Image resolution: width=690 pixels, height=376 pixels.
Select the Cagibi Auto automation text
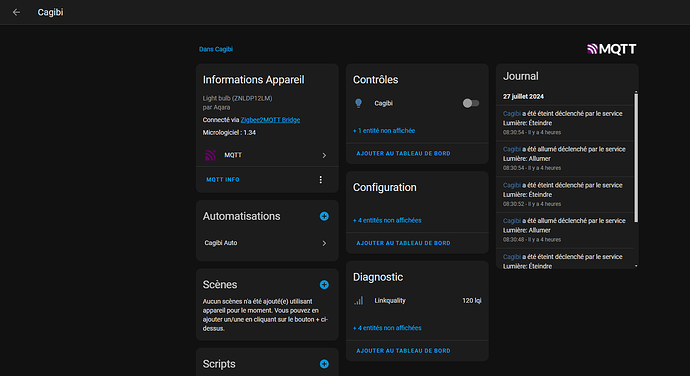pos(220,243)
